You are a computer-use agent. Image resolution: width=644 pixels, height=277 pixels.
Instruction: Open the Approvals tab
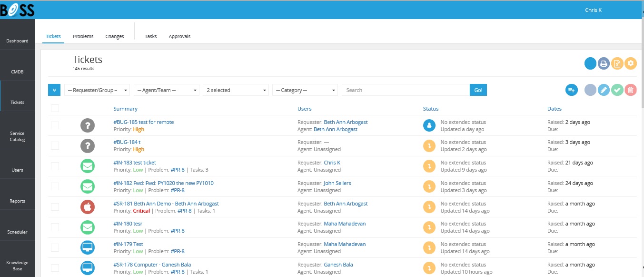point(179,36)
